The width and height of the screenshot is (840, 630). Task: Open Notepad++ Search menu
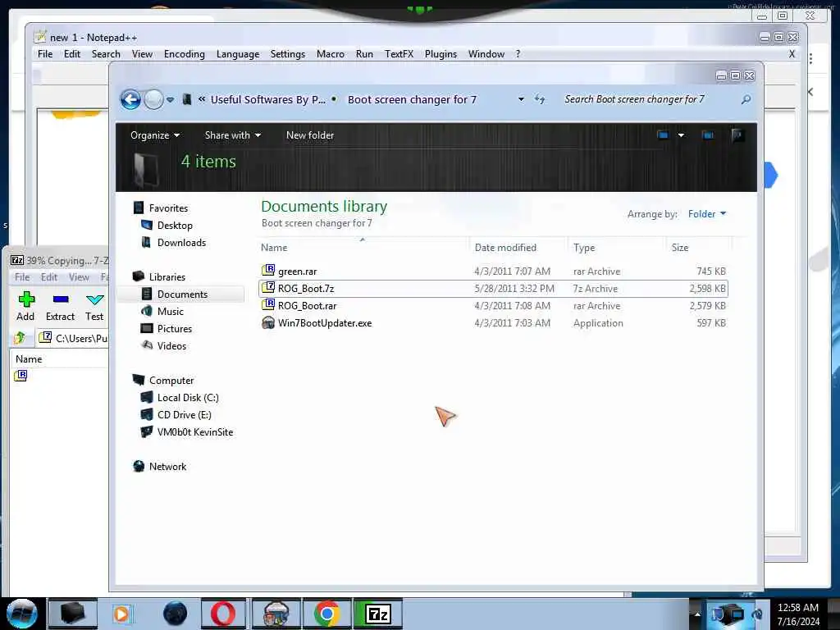click(x=106, y=54)
